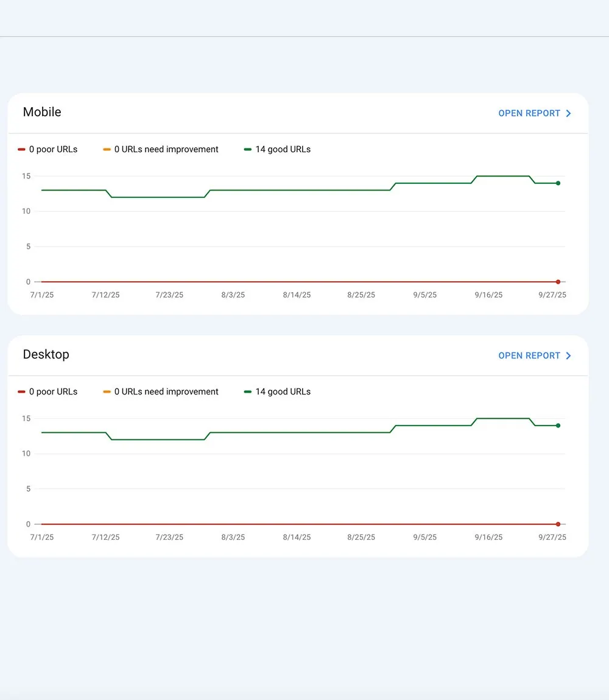Open the Mobile report

(529, 113)
